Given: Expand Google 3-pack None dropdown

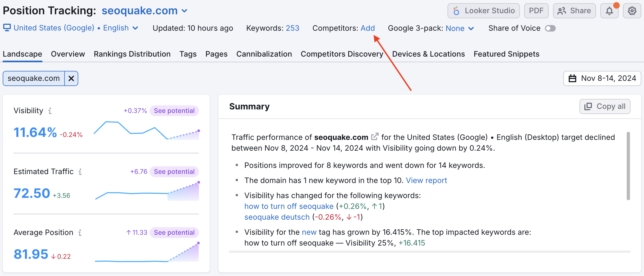Looking at the screenshot, I should [x=460, y=28].
